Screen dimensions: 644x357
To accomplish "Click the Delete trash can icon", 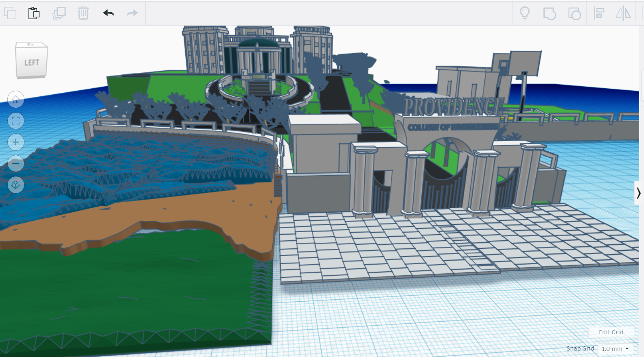I will coord(83,13).
